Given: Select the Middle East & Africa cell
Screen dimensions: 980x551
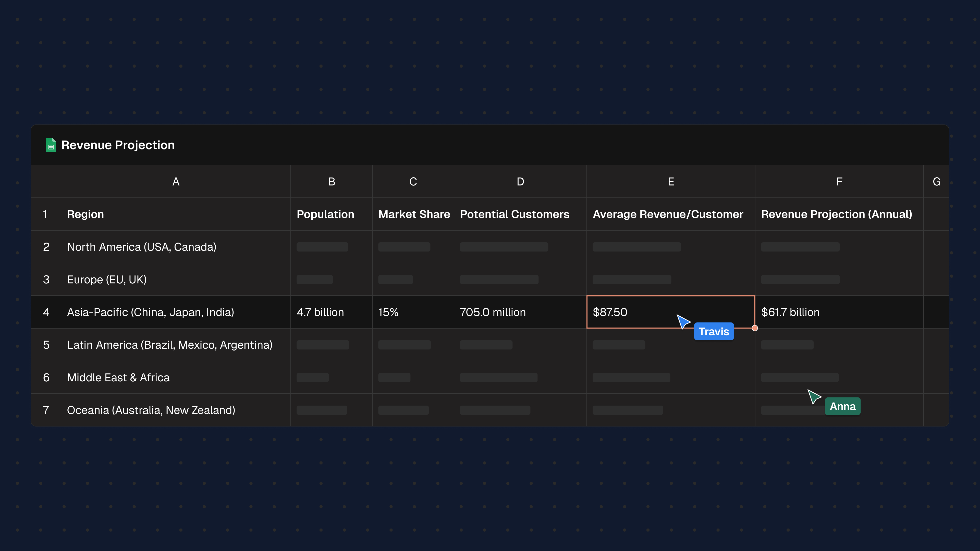Looking at the screenshot, I should tap(176, 378).
